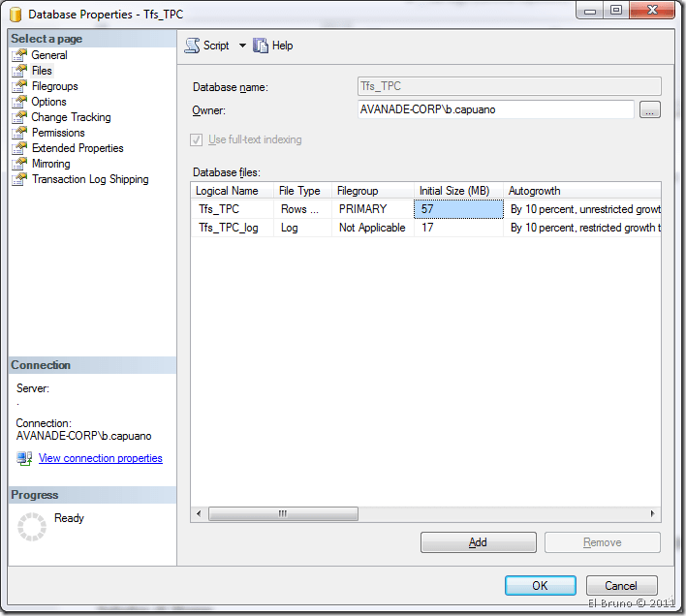Click the horizontal scrollbar in files grid
The height and width of the screenshot is (616, 686).
click(x=283, y=513)
